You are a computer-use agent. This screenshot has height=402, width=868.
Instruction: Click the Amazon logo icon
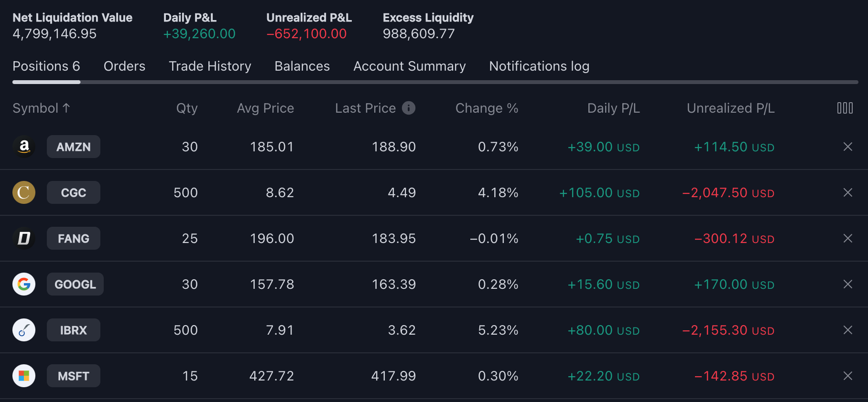pos(24,147)
